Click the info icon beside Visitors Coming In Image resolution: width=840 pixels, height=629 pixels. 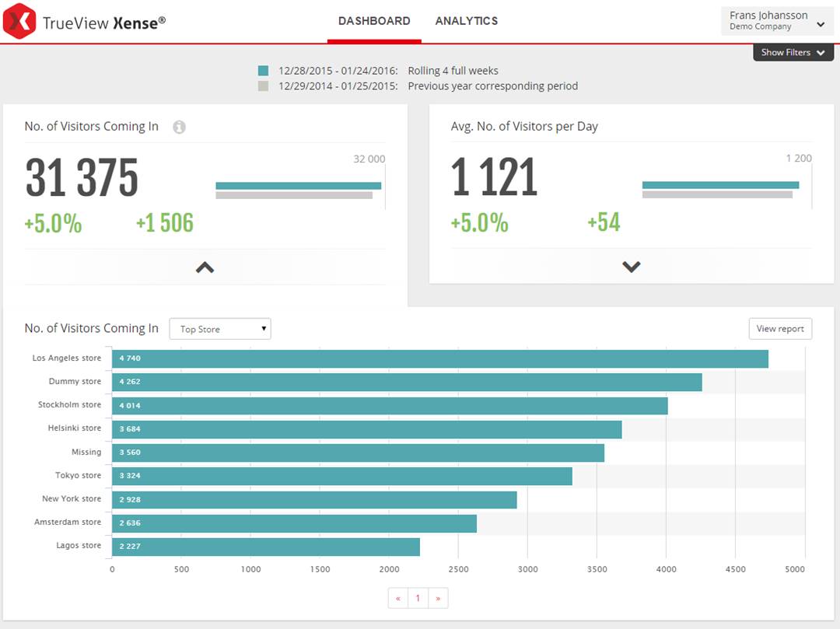pyautogui.click(x=179, y=127)
